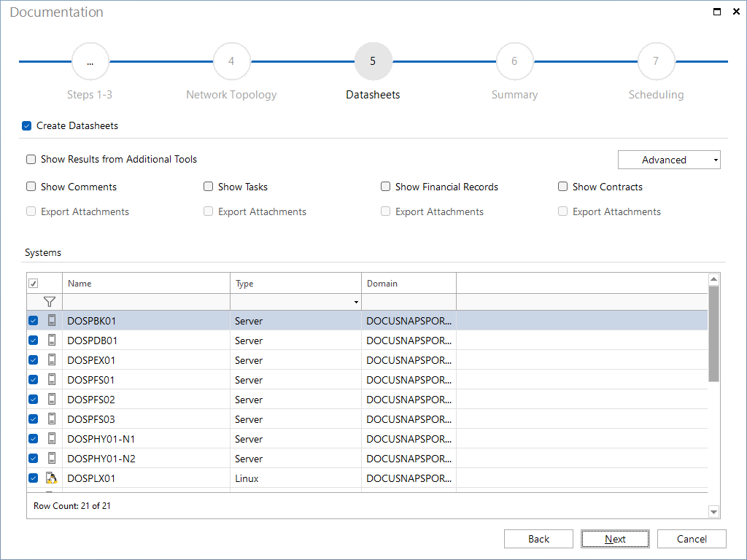747x560 pixels.
Task: Click the server icon next to DOSPDB01
Action: tap(52, 340)
